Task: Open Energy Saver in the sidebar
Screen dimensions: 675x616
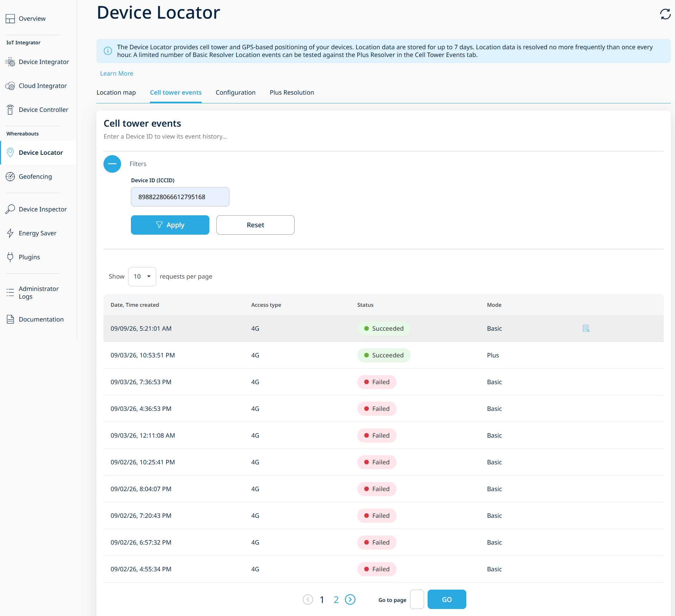Action: (38, 233)
